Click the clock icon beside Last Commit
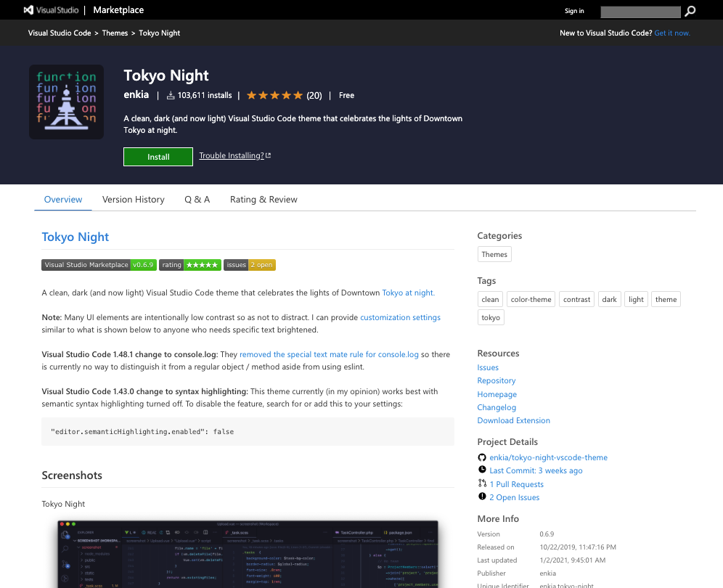This screenshot has width=723, height=588. [x=482, y=470]
